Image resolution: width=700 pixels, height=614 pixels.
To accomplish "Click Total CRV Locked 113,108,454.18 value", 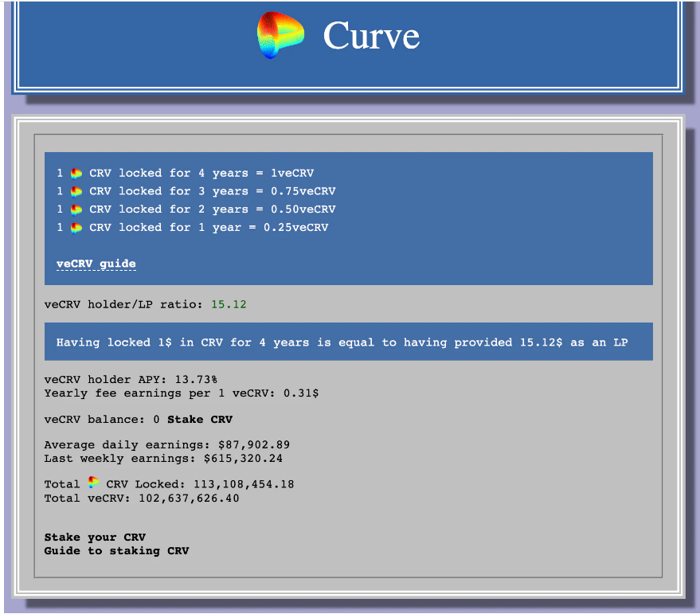I will [244, 484].
